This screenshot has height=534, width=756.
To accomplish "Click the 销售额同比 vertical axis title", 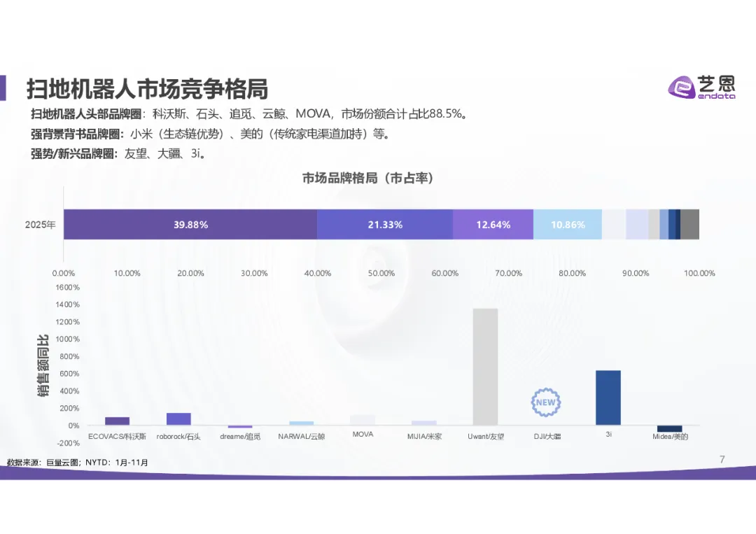I will [43, 366].
